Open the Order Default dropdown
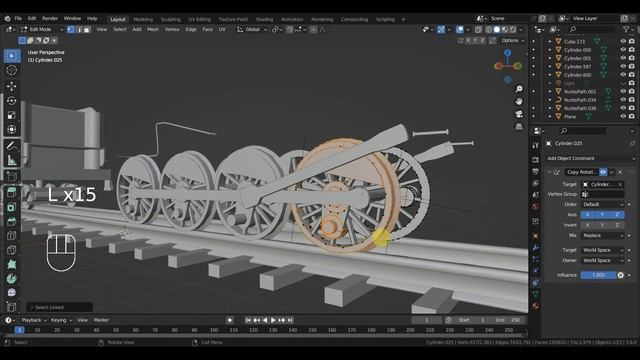This screenshot has width=640, height=360. pyautogui.click(x=602, y=204)
